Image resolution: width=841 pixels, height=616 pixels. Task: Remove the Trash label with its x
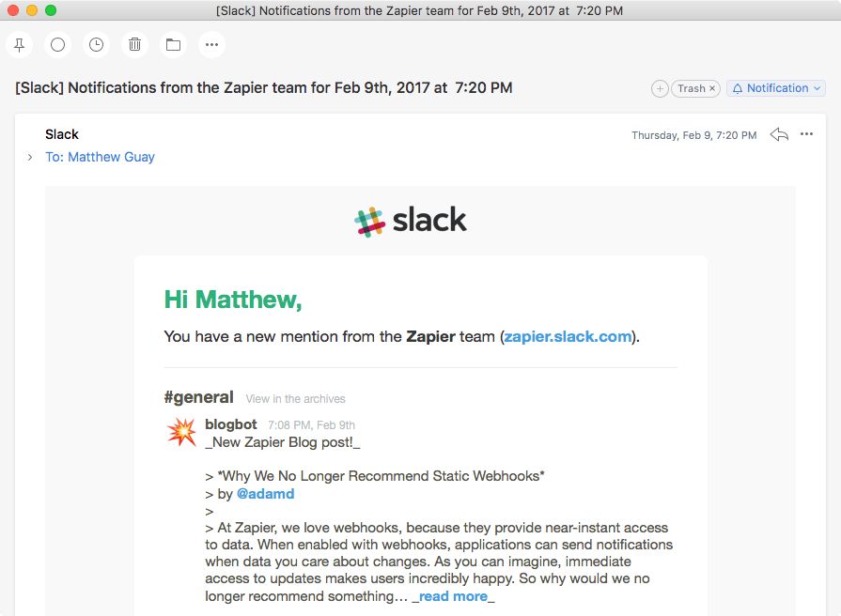712,87
